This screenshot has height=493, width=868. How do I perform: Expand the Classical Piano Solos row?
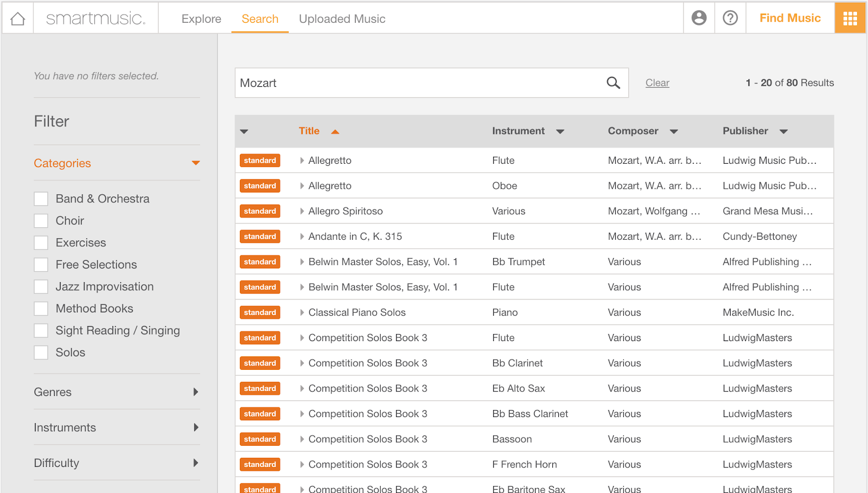click(x=302, y=312)
